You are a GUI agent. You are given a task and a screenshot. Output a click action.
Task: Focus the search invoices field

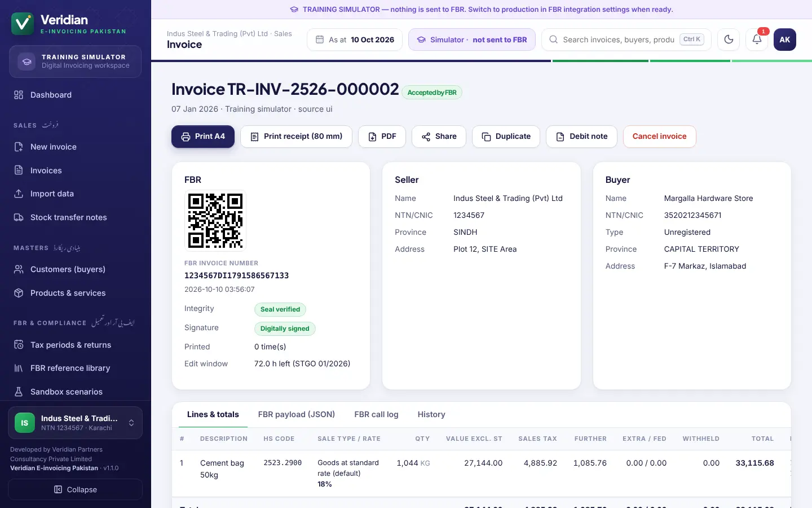[x=626, y=40]
